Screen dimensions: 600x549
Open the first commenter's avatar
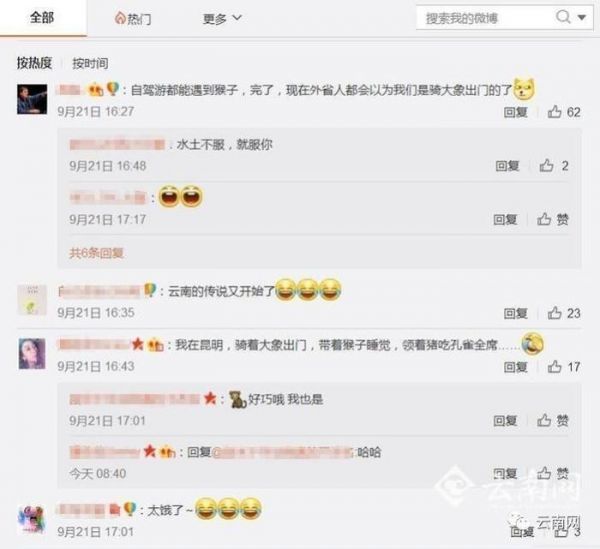[32, 99]
